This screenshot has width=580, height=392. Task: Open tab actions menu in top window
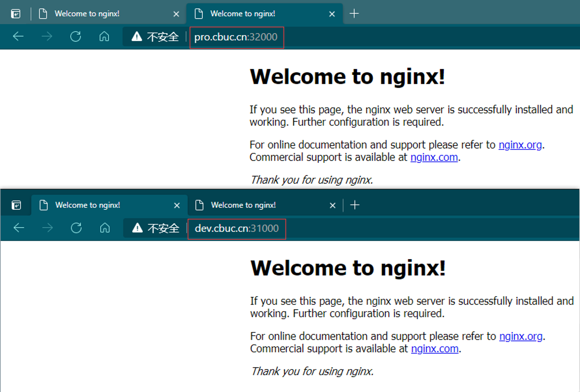[x=16, y=14]
